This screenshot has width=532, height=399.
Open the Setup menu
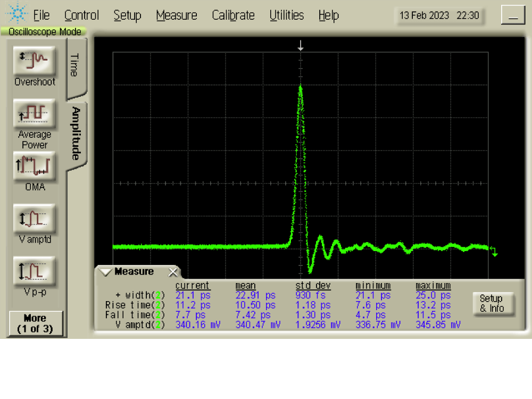pyautogui.click(x=127, y=15)
